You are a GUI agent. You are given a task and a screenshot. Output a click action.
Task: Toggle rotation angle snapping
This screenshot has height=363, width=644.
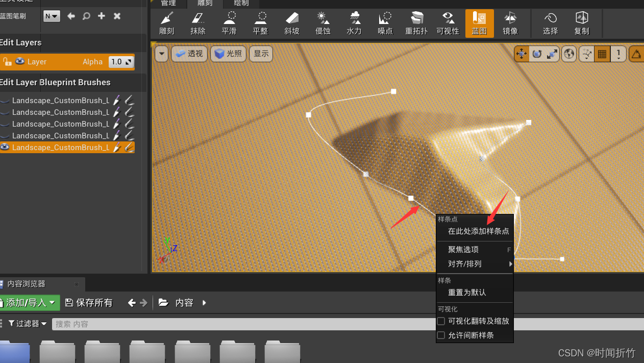[636, 54]
